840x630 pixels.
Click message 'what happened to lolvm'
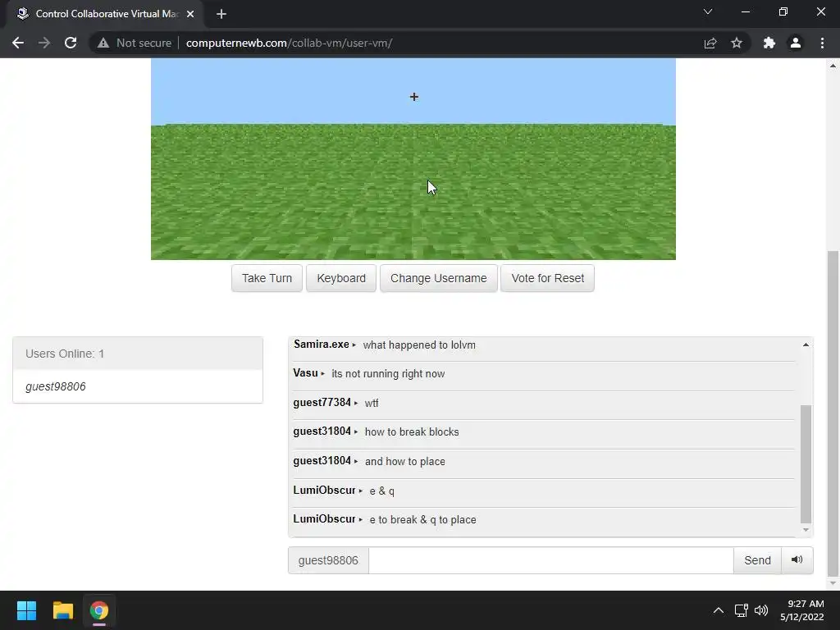419,345
